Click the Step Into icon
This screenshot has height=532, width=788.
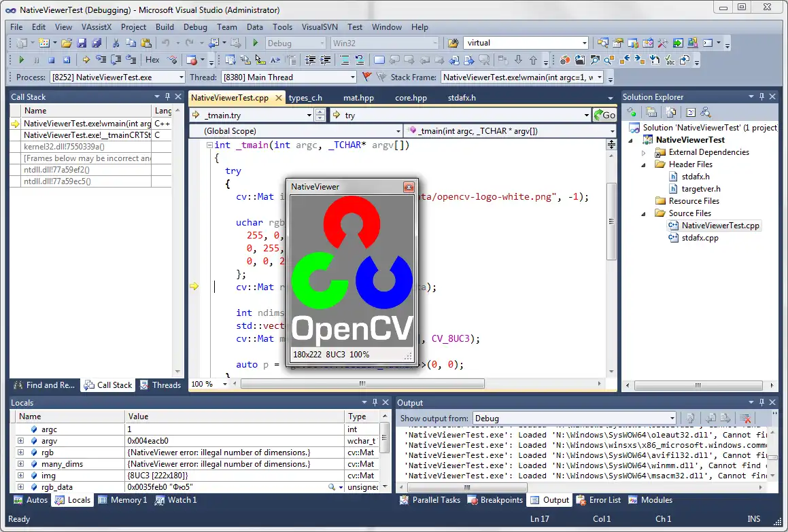point(101,60)
